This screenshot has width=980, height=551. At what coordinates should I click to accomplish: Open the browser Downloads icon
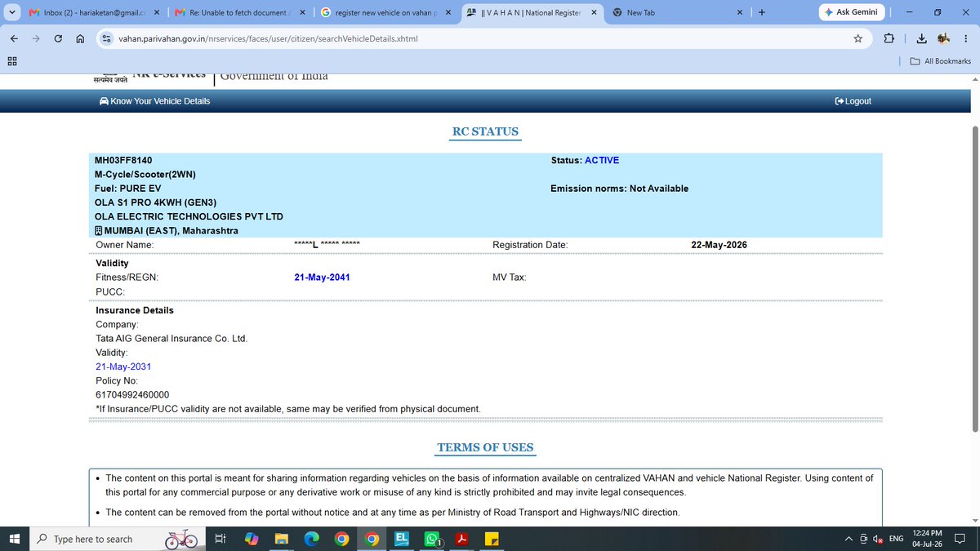point(921,38)
